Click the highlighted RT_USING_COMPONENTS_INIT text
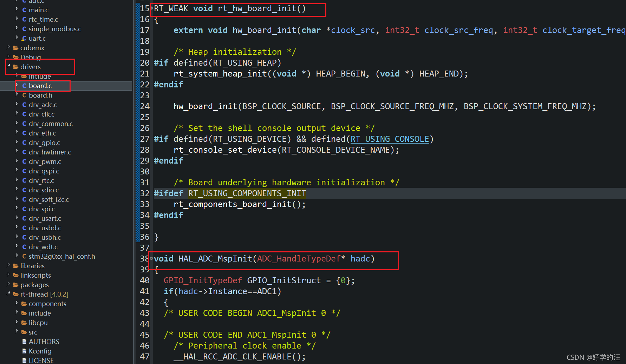The image size is (626, 364). [x=247, y=193]
